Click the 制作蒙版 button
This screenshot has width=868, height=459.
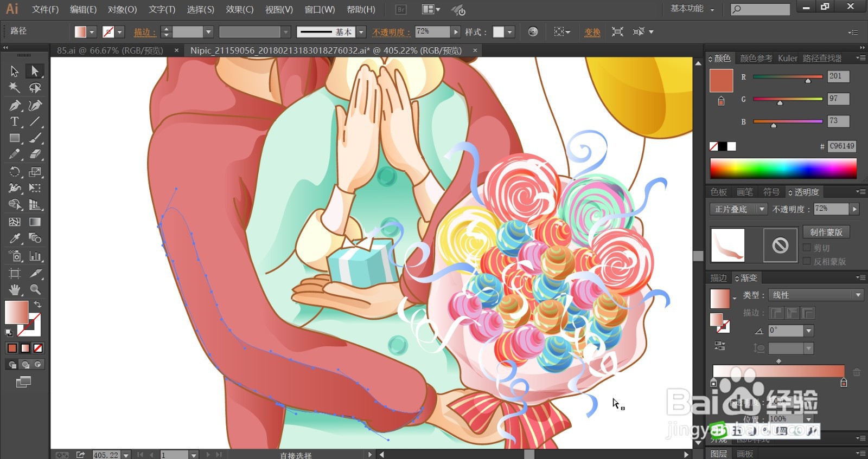[x=826, y=232]
